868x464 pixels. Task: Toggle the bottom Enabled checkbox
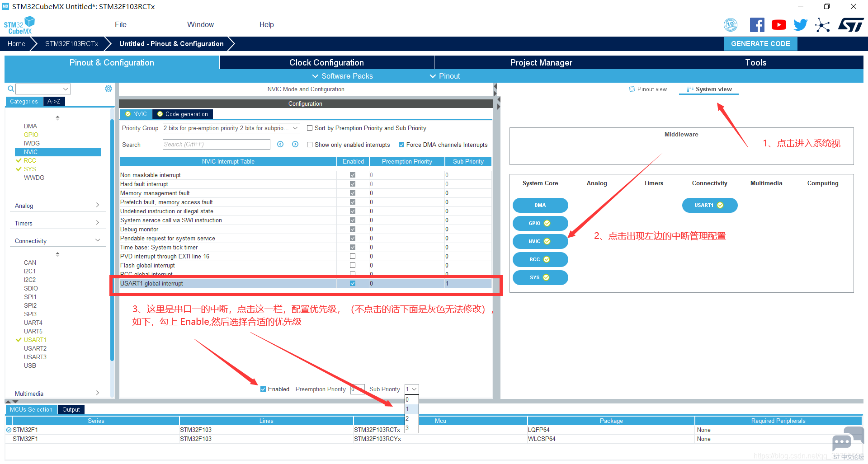tap(263, 389)
